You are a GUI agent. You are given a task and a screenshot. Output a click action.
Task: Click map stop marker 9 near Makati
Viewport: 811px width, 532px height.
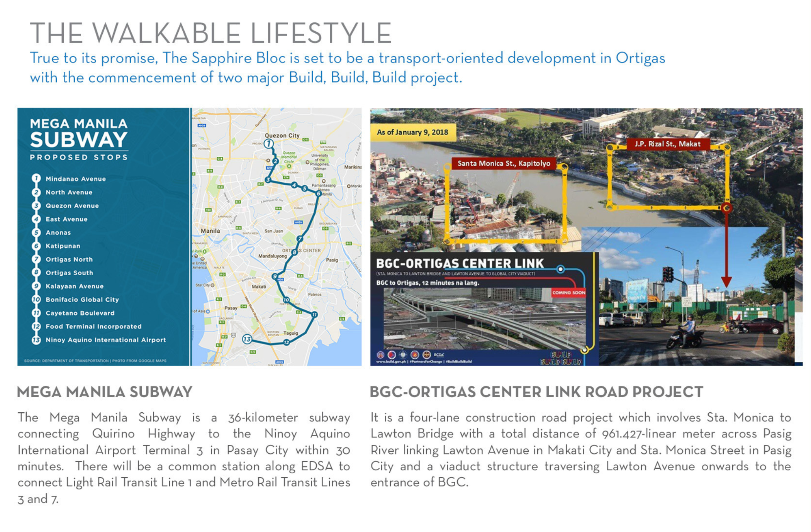275,276
